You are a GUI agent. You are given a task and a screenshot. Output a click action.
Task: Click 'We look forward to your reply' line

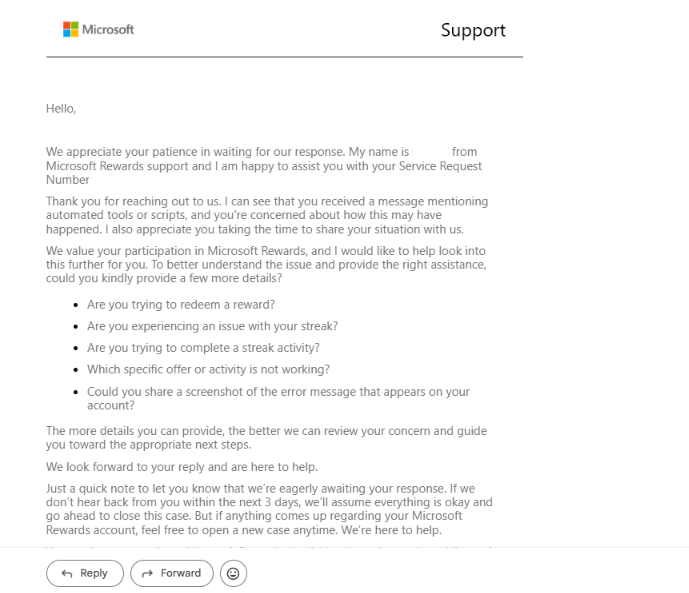[x=182, y=466]
